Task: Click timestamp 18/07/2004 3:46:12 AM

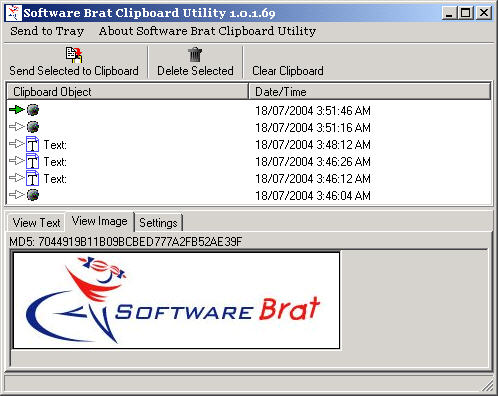Action: (x=313, y=179)
